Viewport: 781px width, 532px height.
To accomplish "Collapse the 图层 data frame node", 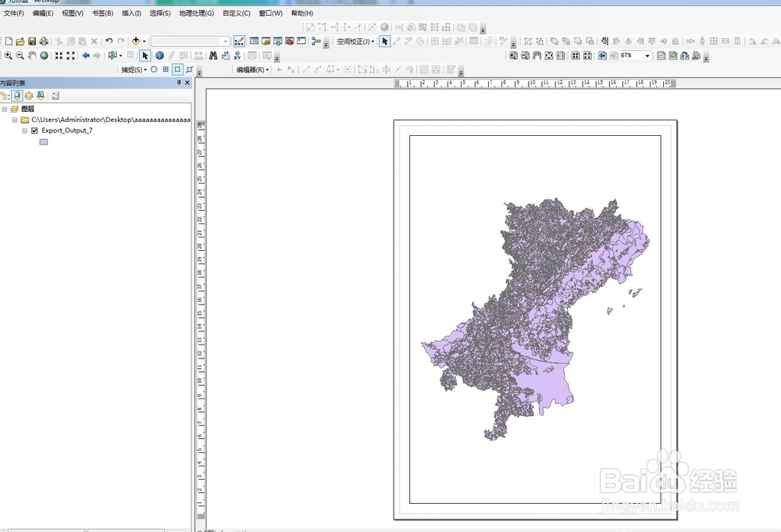I will (5, 109).
